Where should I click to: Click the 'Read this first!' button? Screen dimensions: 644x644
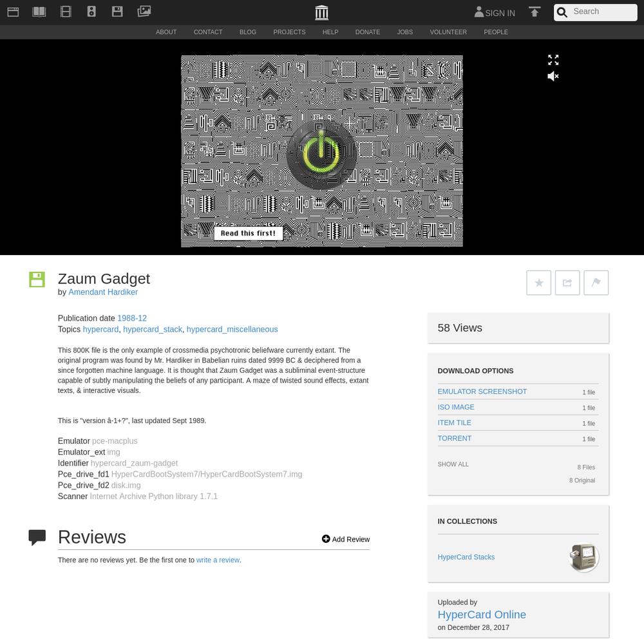(x=248, y=233)
